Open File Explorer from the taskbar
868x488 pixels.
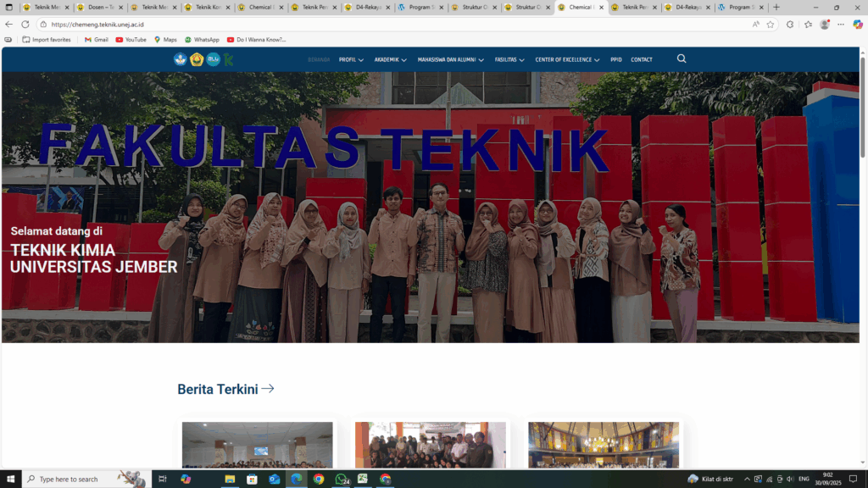point(230,479)
